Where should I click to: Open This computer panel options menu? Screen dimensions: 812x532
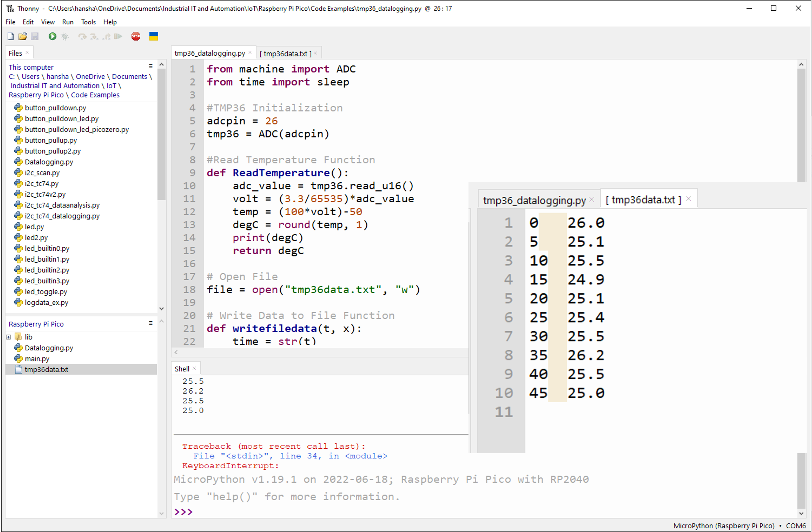[x=151, y=66]
